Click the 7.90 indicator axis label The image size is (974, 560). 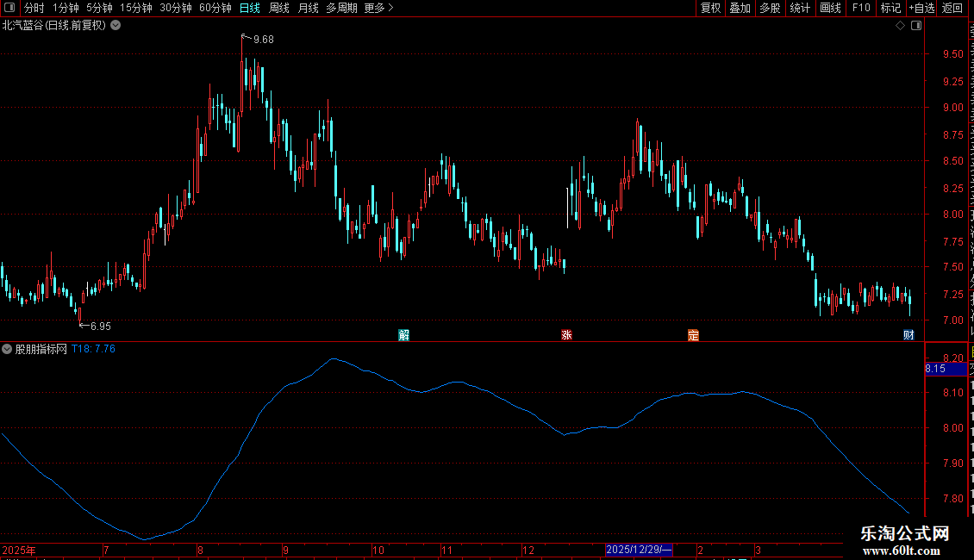pos(952,464)
